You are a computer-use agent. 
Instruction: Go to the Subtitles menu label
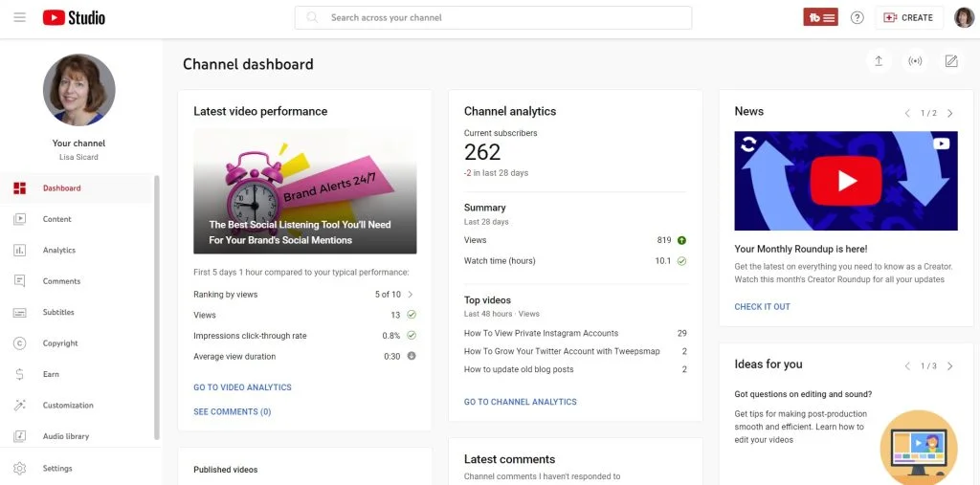(58, 312)
